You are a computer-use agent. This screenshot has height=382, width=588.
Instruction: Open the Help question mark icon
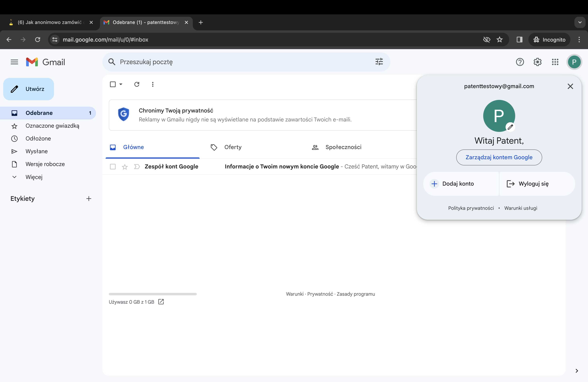tap(520, 62)
